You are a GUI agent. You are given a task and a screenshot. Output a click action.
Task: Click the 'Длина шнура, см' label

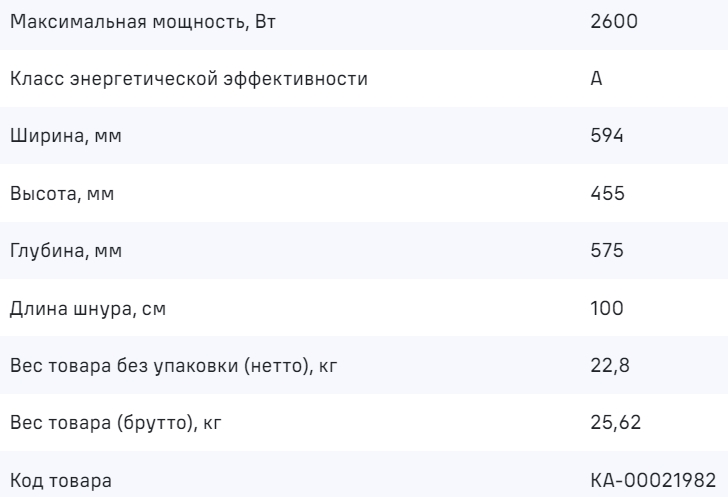88,308
